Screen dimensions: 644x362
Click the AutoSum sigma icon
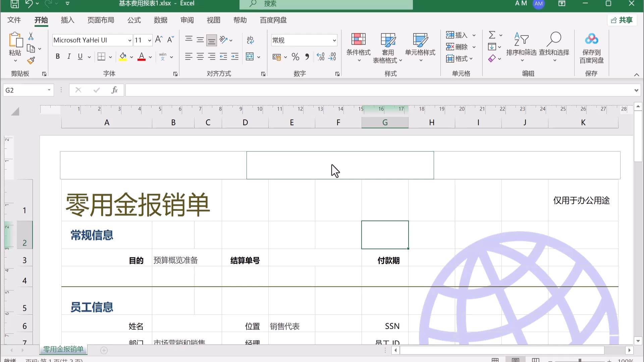click(x=492, y=35)
